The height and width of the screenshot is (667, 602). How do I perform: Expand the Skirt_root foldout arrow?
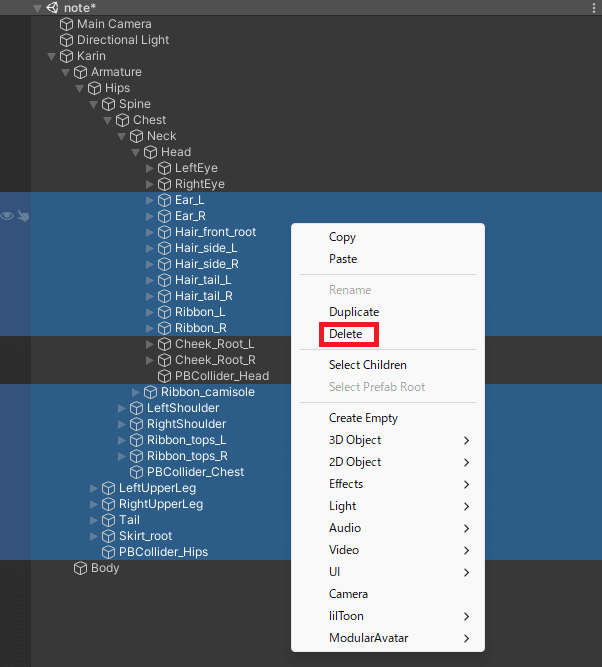click(93, 536)
